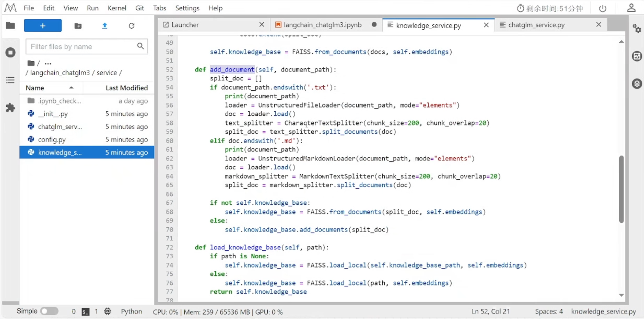Click the Filter files by name field
Viewport: 644px width, 319px height.
[82, 46]
